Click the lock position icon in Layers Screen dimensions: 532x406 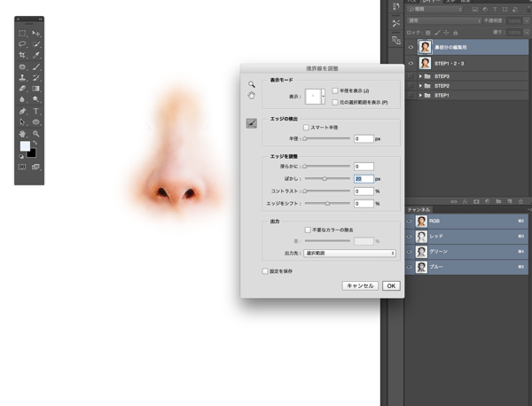(446, 33)
